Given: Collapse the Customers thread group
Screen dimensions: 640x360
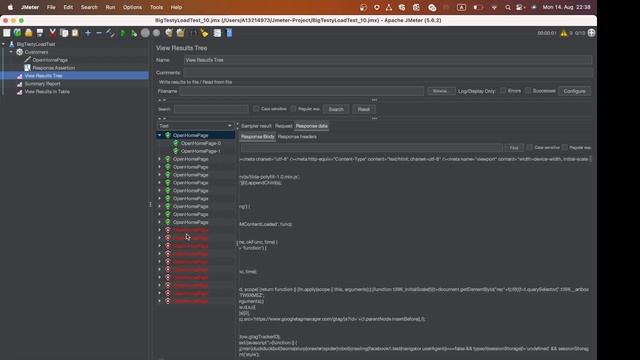Looking at the screenshot, I should pos(11,52).
